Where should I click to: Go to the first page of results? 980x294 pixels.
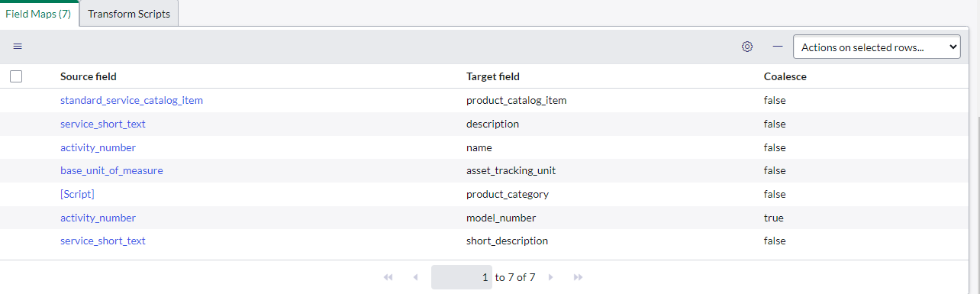pos(388,277)
